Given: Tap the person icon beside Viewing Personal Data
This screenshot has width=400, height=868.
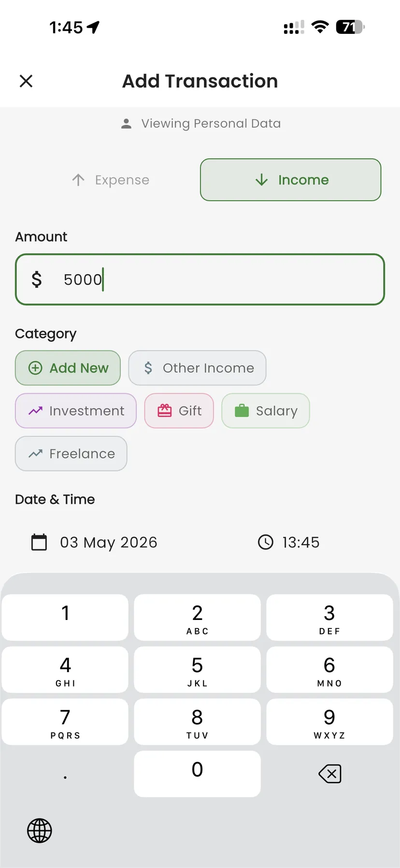Looking at the screenshot, I should pos(127,124).
